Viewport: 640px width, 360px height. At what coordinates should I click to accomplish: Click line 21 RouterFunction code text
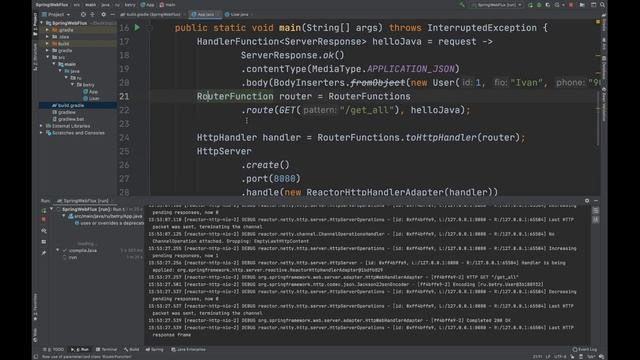point(235,97)
